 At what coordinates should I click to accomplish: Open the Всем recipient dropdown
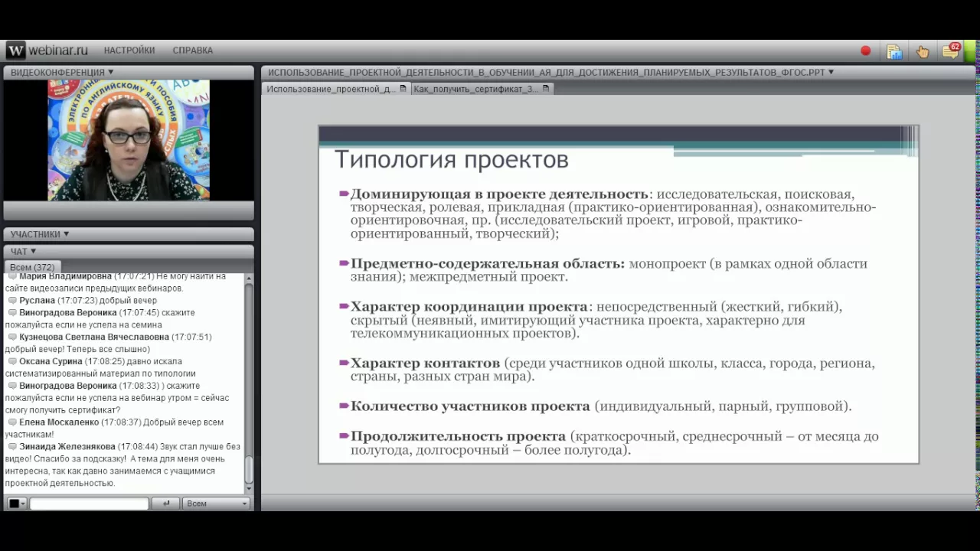coord(217,504)
